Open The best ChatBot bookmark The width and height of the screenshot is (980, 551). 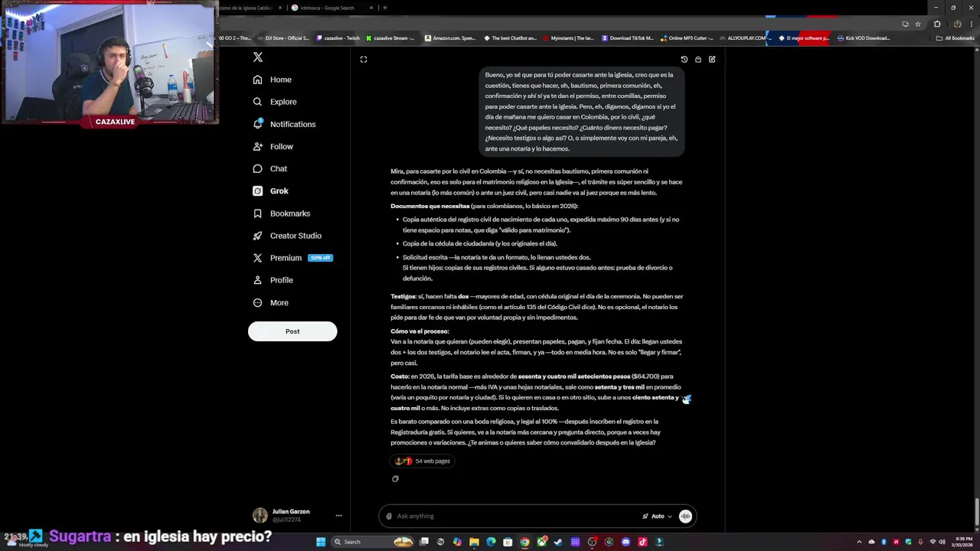[x=510, y=37]
